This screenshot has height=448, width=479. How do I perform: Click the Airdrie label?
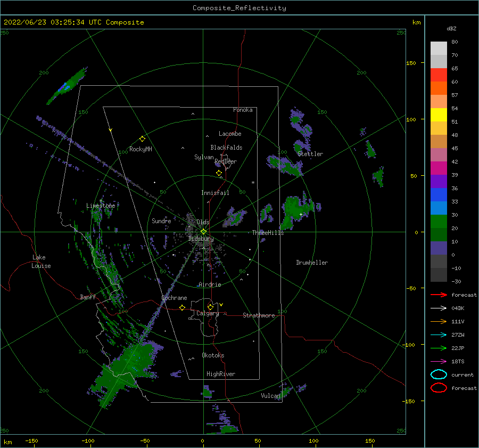click(210, 284)
